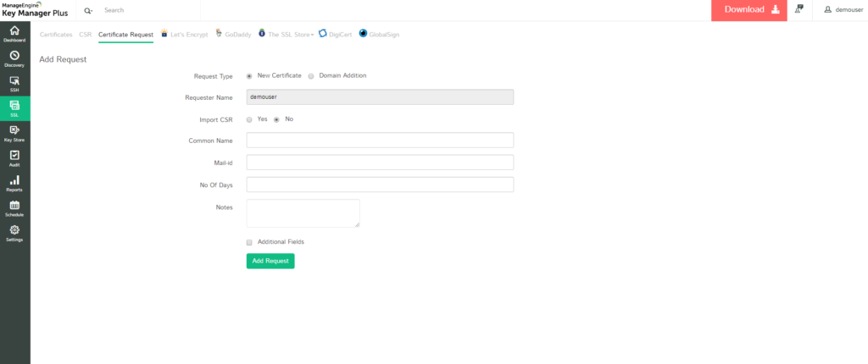868x364 pixels.
Task: Select the Domain Addition radio button
Action: pyautogui.click(x=311, y=75)
